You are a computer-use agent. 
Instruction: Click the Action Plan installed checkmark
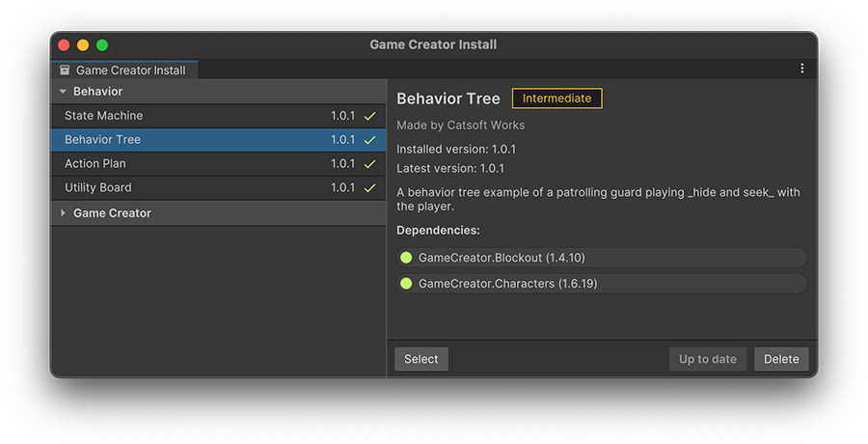[369, 164]
